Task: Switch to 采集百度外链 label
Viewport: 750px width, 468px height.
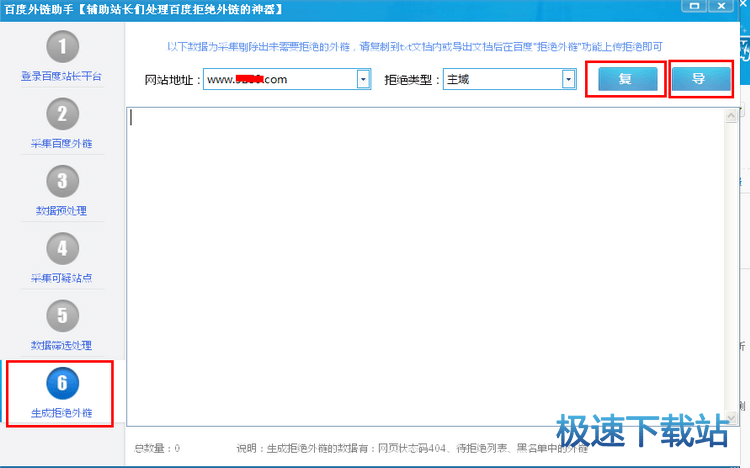Action: pyautogui.click(x=61, y=144)
